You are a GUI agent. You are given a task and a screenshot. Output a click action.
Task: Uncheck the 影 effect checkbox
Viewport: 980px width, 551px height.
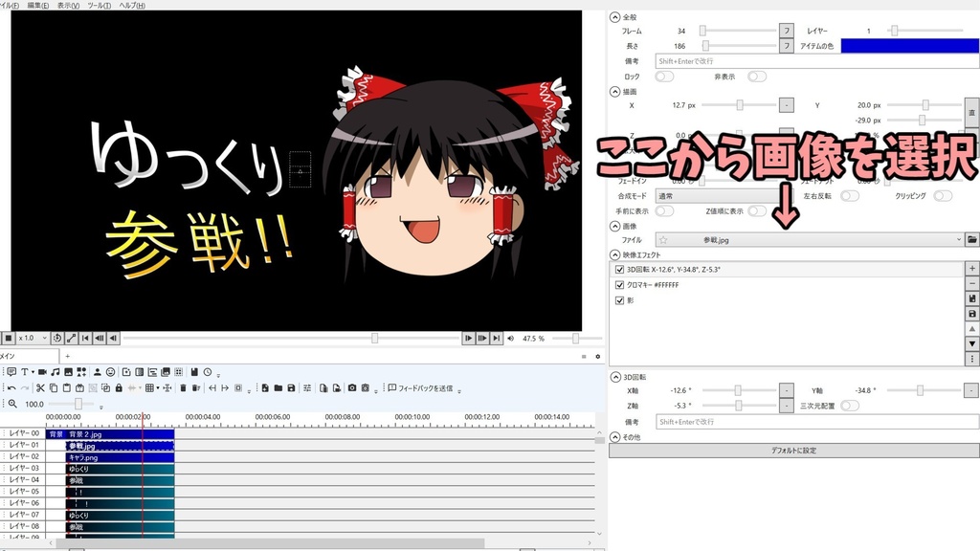pos(619,300)
